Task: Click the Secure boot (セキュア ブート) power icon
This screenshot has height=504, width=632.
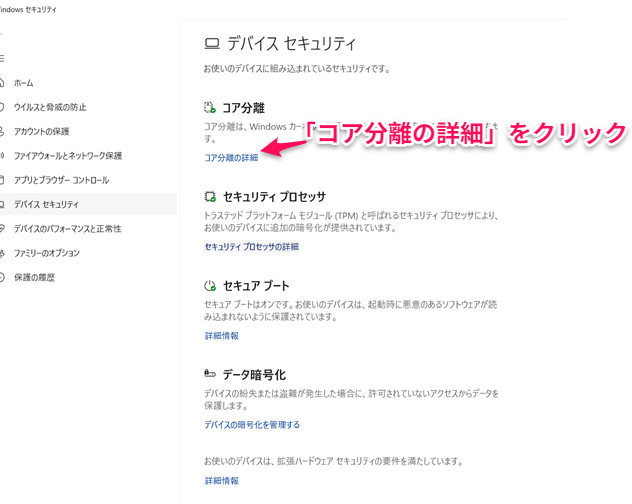Action: (x=210, y=286)
